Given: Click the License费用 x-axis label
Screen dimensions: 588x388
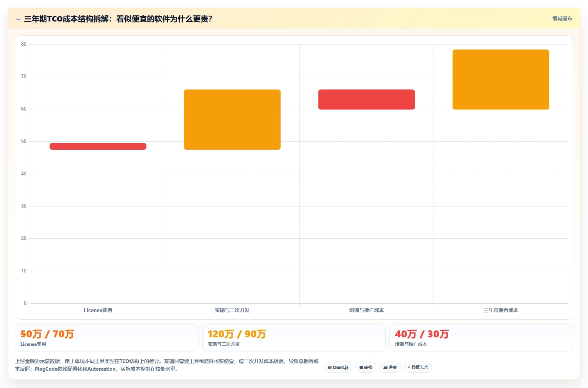Looking at the screenshot, I should (98, 310).
